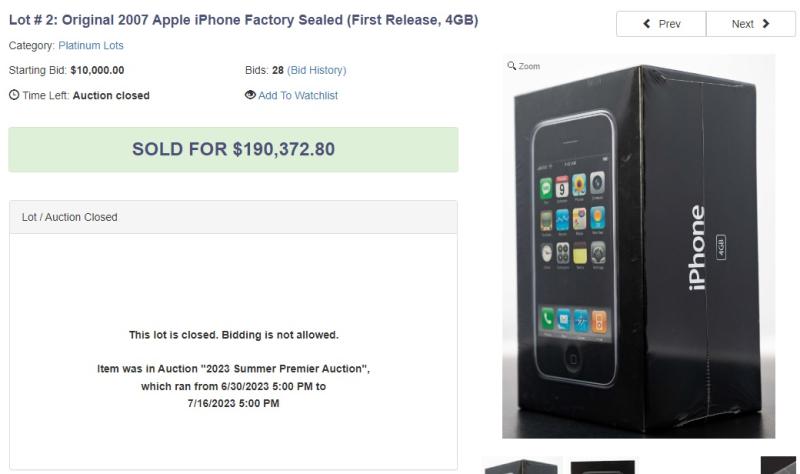The width and height of the screenshot is (800, 474).
Task: Select the first thumbnail below the photo
Action: point(522,466)
